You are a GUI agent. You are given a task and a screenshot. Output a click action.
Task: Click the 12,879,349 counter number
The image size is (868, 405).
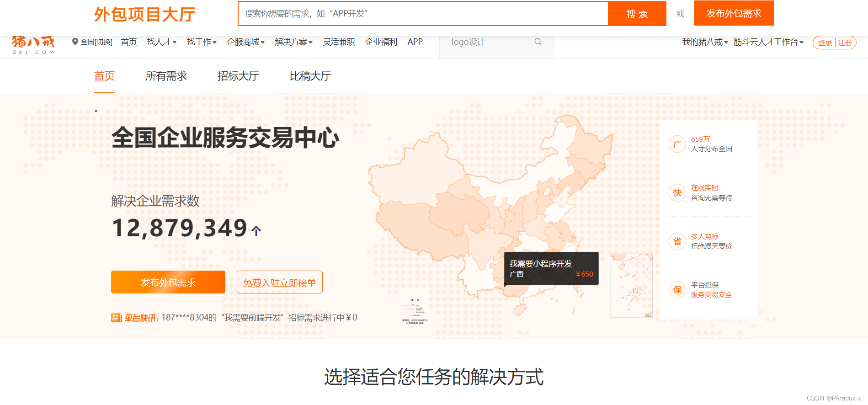pos(180,228)
